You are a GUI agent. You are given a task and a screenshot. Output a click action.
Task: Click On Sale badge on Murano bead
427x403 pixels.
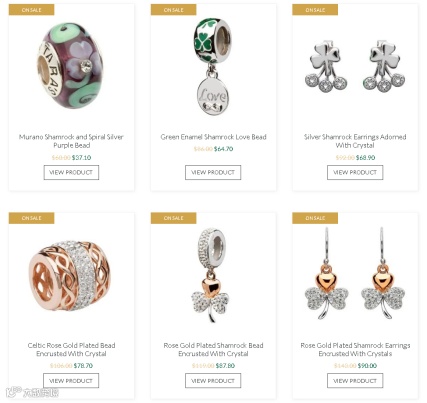tap(31, 10)
